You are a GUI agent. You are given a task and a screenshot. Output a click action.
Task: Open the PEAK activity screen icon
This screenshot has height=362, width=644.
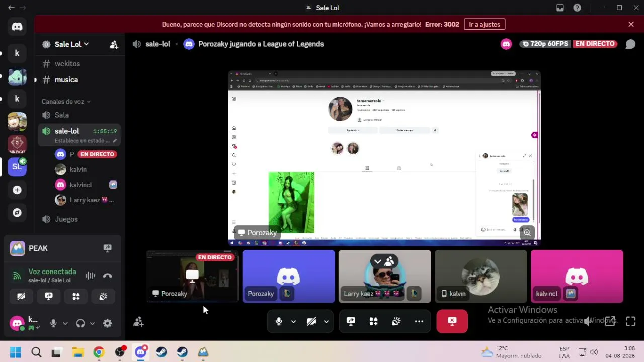pos(107,248)
